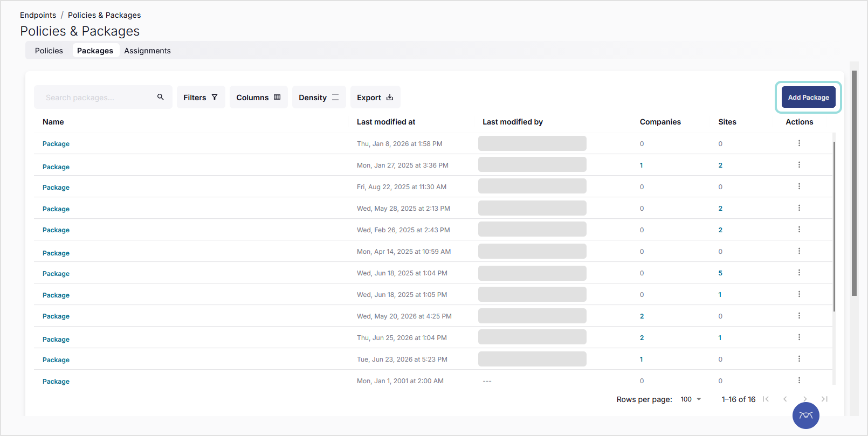Jump to last page of results
The height and width of the screenshot is (436, 868).
click(824, 399)
